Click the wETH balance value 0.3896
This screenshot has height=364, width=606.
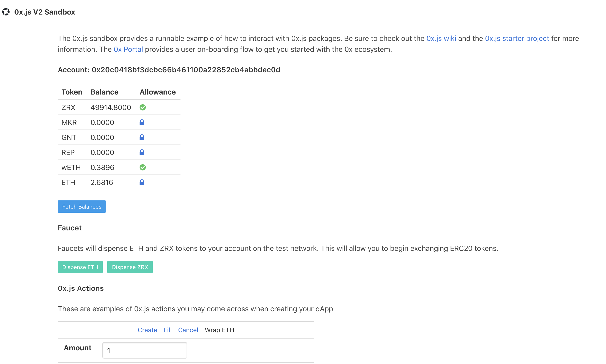pyautogui.click(x=102, y=167)
